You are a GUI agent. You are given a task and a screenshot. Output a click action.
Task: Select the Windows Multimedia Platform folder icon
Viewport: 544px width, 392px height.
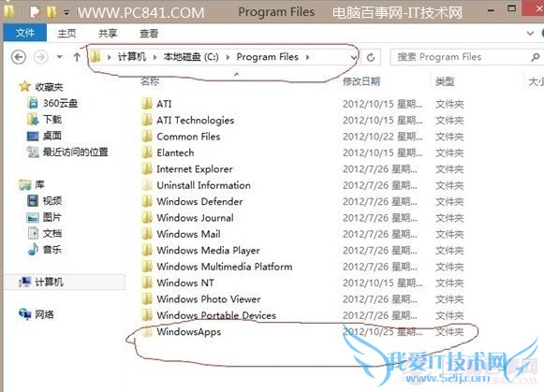(x=147, y=267)
